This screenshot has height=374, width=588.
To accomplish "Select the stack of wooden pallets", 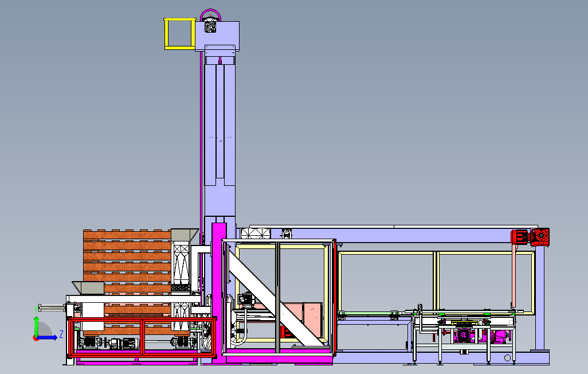I will (x=127, y=282).
